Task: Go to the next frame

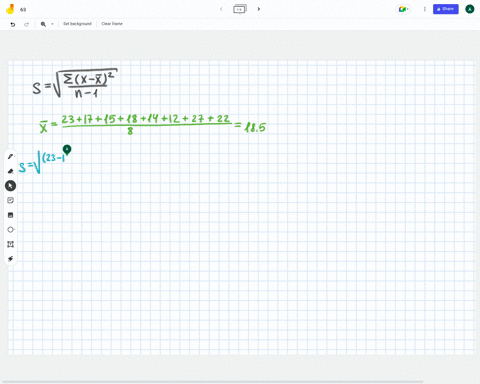Action: pyautogui.click(x=259, y=9)
